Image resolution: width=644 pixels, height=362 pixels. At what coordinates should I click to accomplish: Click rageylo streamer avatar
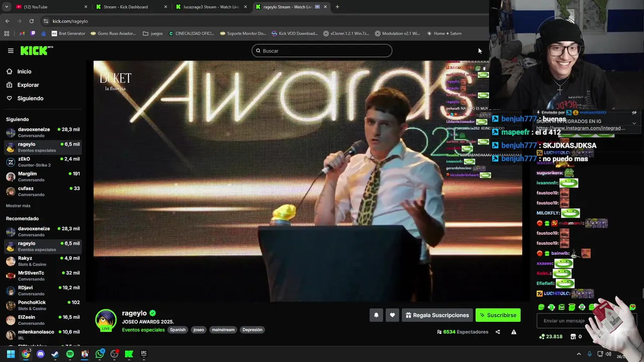pos(106,320)
